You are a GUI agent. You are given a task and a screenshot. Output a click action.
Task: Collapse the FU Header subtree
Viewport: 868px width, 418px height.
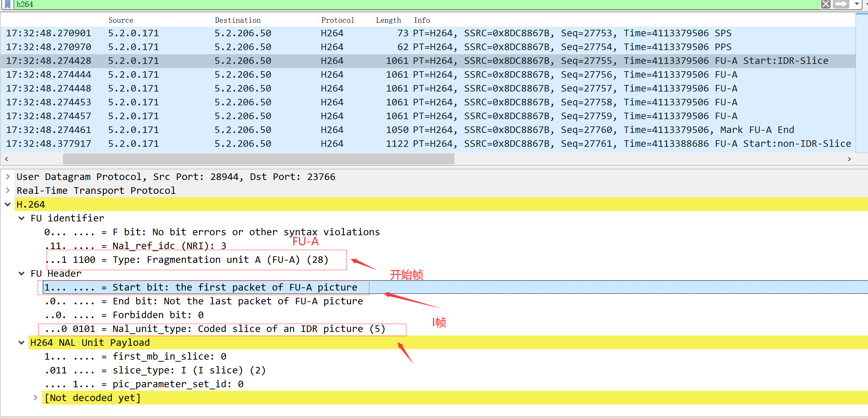click(21, 274)
